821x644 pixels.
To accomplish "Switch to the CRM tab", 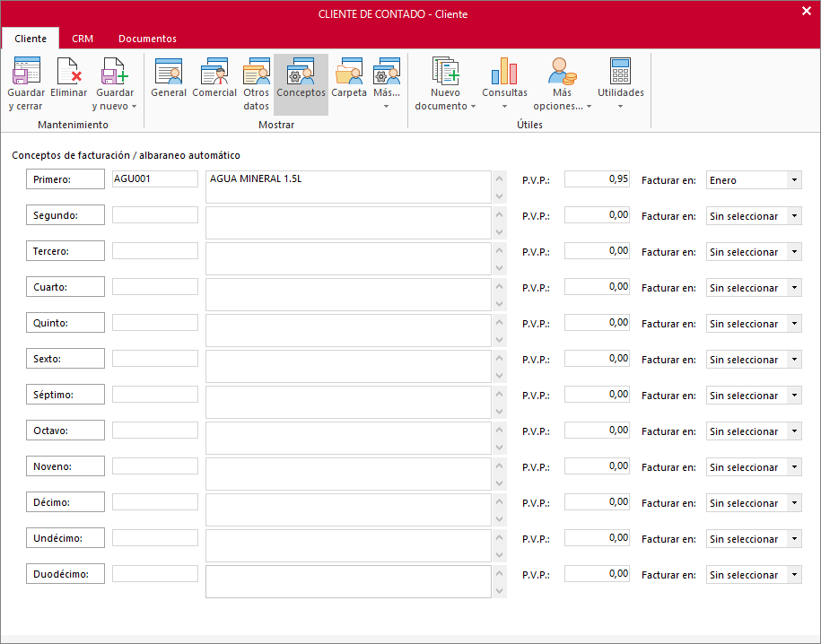I will 83,39.
